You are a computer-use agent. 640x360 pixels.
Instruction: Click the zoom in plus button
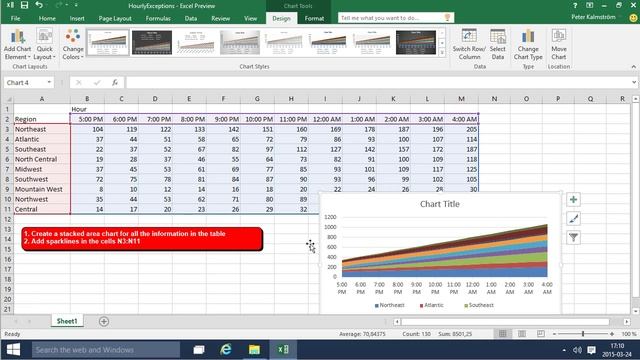(x=612, y=334)
